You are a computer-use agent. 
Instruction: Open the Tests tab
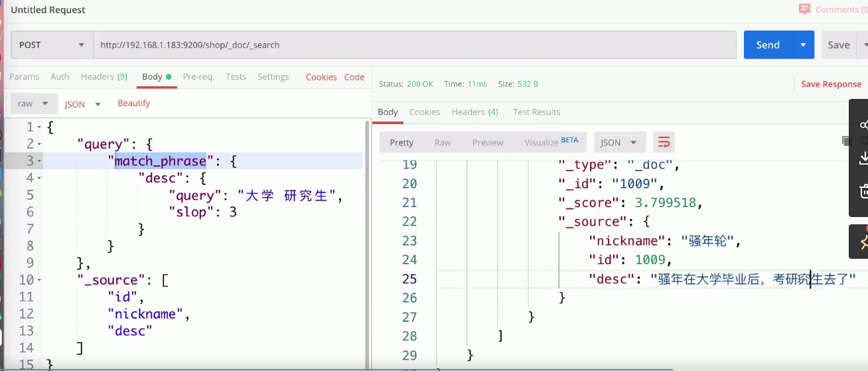point(236,76)
